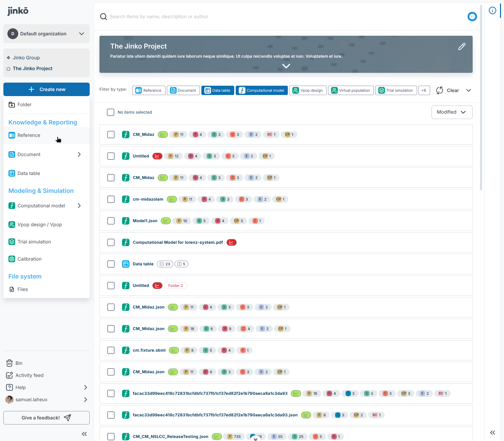The height and width of the screenshot is (441, 504).
Task: Select the Model1.json row checkbox
Action: coord(111,221)
